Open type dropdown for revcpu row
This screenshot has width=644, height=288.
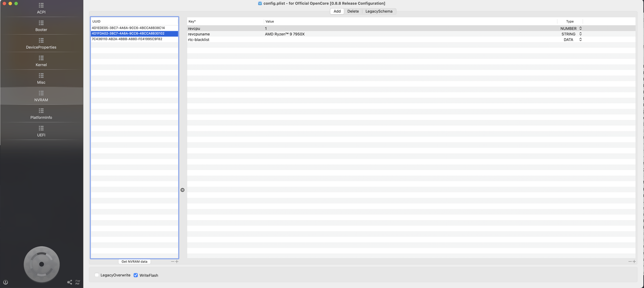[x=580, y=29]
